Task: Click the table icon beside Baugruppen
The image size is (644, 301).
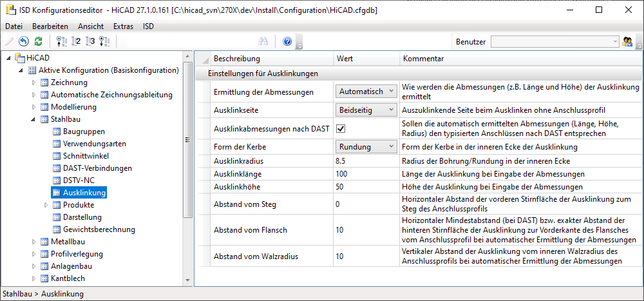Action: tap(57, 131)
